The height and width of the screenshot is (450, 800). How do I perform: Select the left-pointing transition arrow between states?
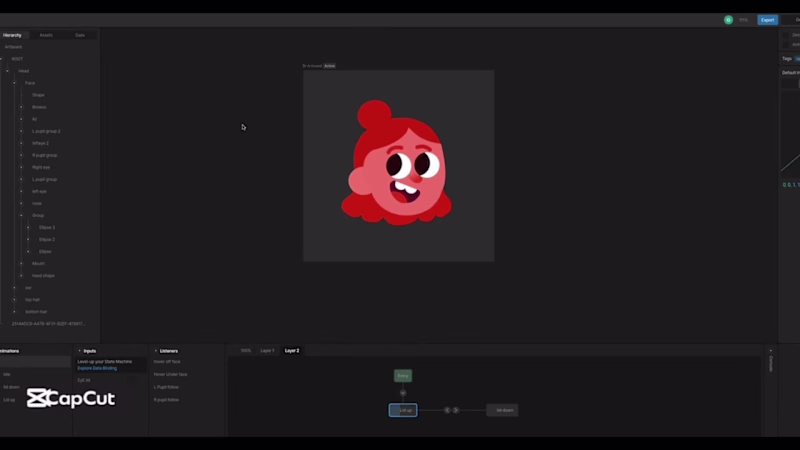447,410
